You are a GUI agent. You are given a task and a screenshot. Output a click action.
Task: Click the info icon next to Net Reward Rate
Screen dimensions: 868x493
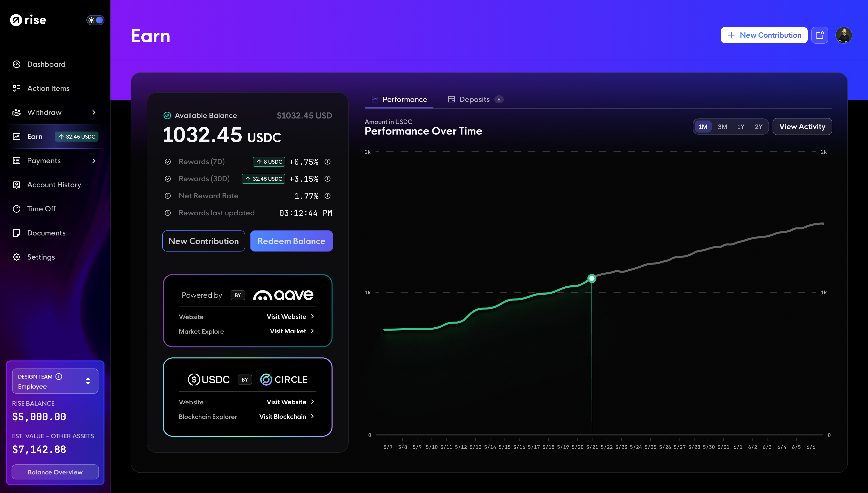click(327, 196)
